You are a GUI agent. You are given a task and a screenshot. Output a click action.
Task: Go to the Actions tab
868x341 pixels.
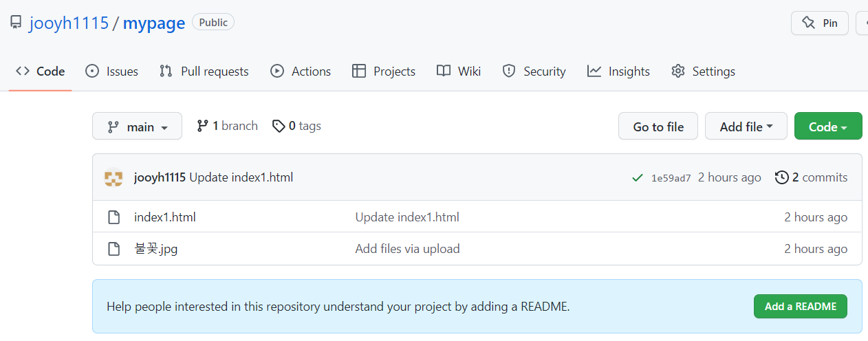pyautogui.click(x=301, y=71)
